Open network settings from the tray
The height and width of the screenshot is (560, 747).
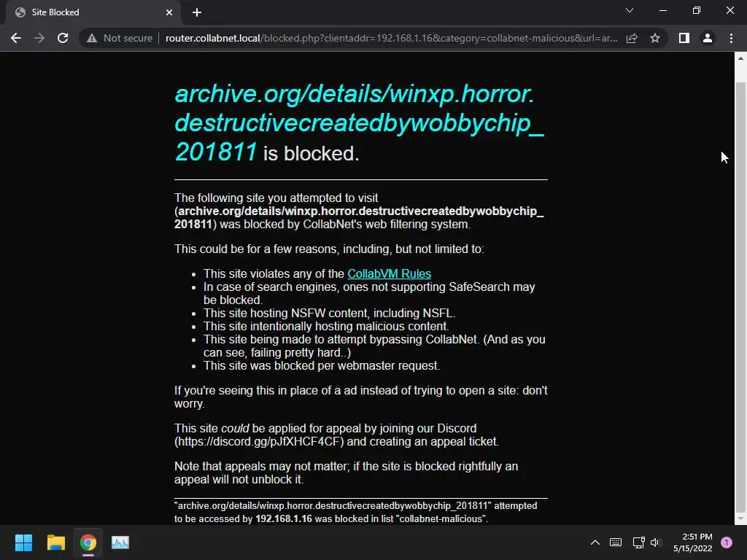tap(638, 542)
